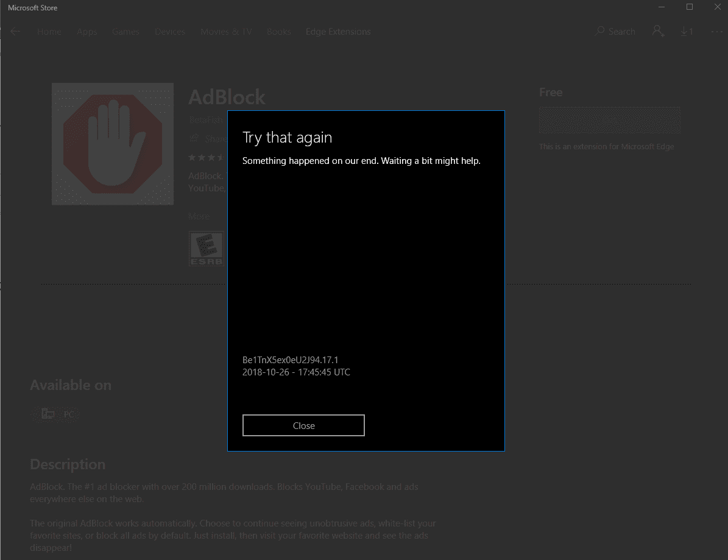Open Search in Store header
The width and height of the screenshot is (728, 560).
(x=615, y=32)
